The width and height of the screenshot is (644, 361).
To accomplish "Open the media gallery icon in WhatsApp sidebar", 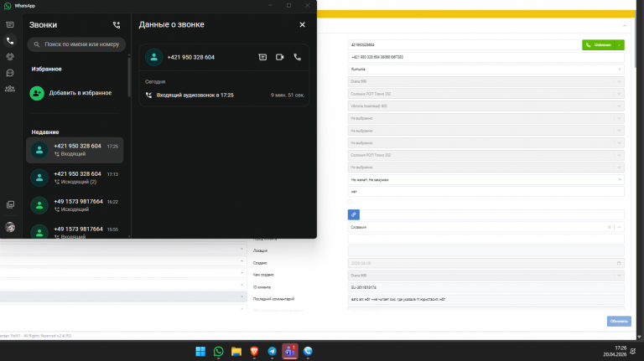I will click(x=10, y=204).
